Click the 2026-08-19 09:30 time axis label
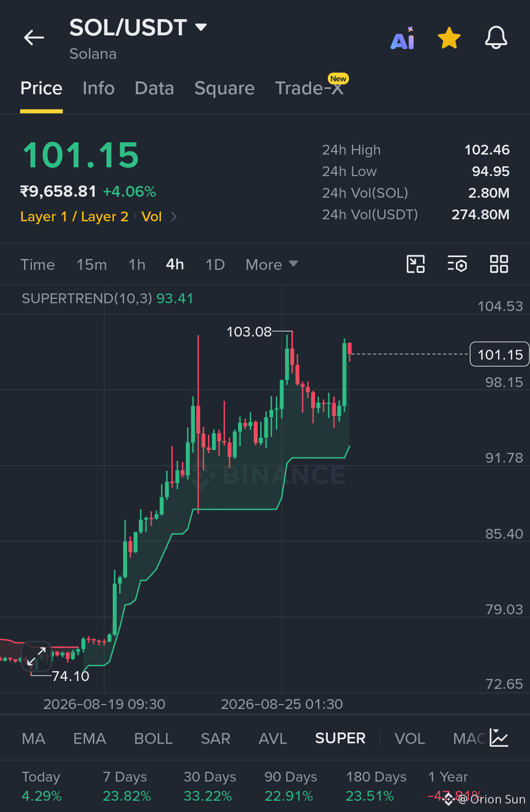The height and width of the screenshot is (812, 530). pos(104,704)
